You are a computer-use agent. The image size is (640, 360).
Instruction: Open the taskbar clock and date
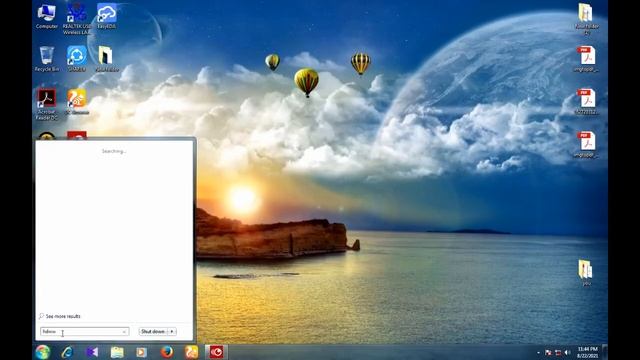[x=588, y=352]
